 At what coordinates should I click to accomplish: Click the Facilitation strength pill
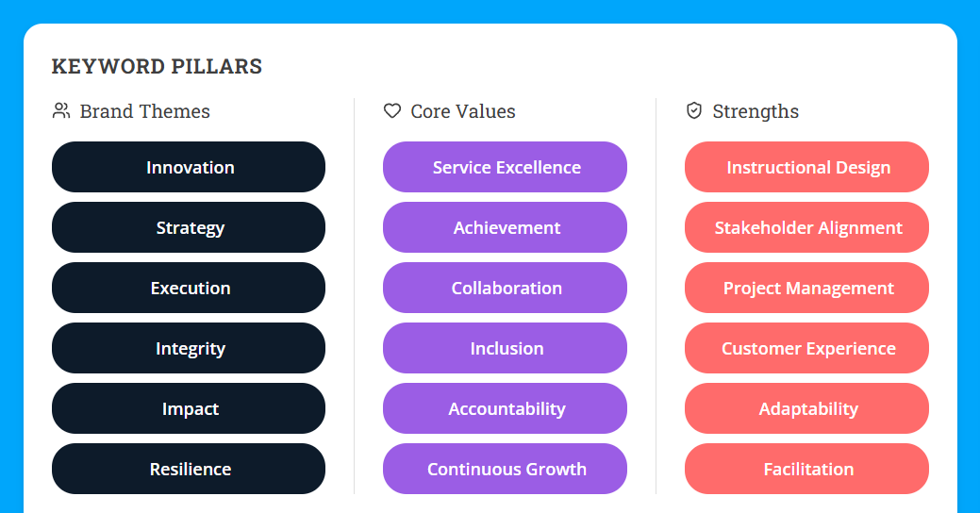(x=806, y=469)
